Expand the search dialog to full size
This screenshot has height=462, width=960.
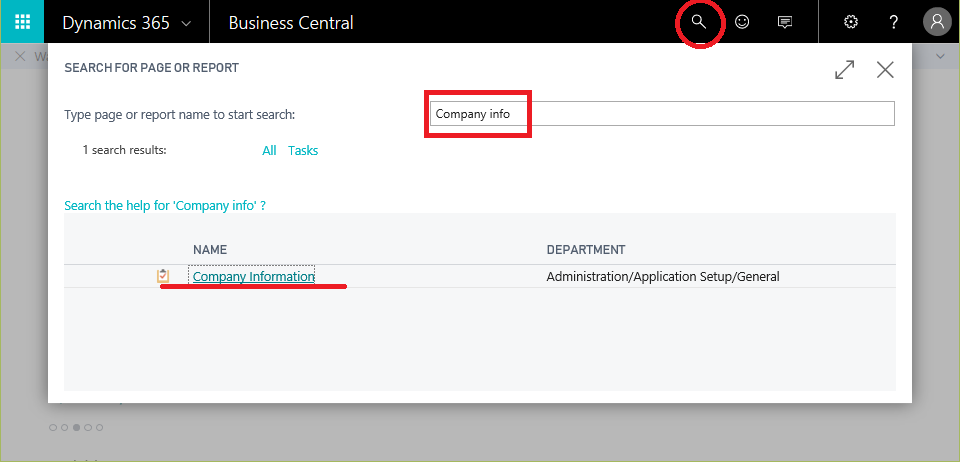point(845,69)
